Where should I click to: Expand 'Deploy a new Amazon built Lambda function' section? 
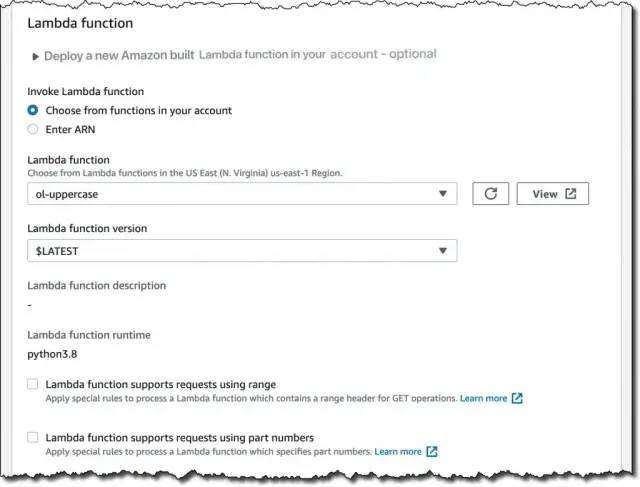[x=36, y=56]
